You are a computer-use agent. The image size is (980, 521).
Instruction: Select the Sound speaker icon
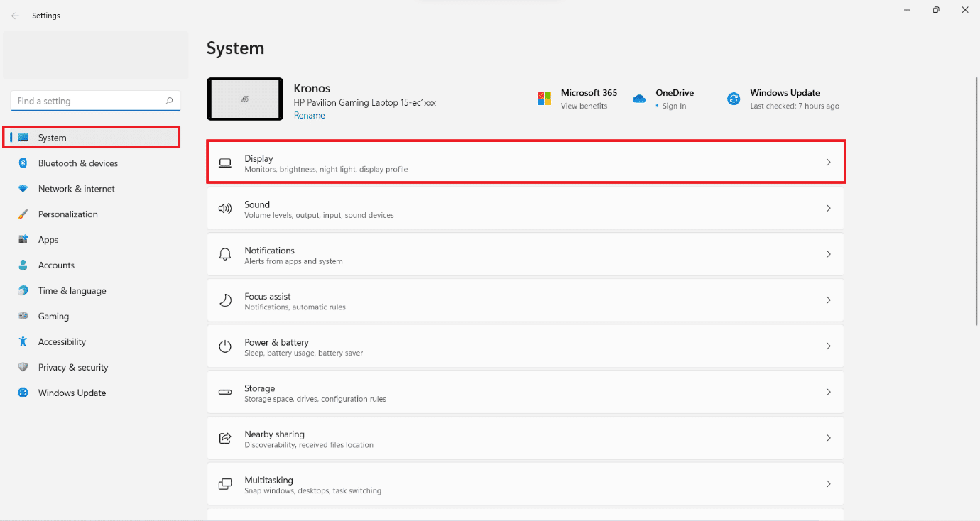click(224, 208)
